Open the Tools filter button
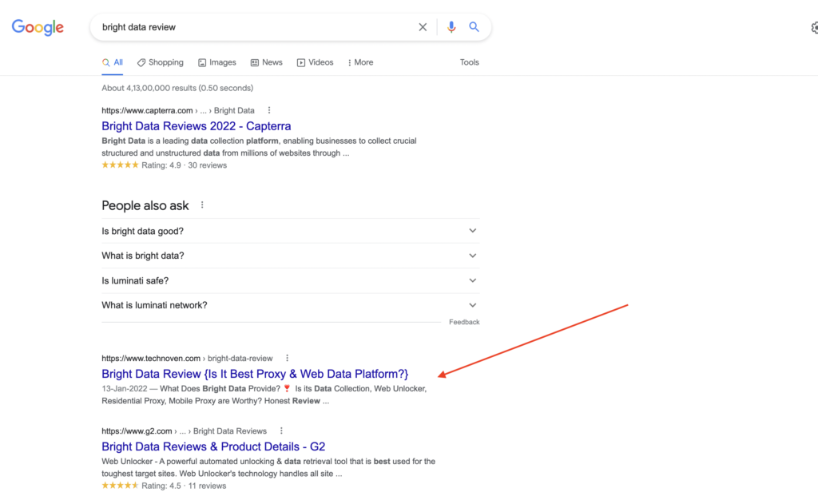Viewport: 818px width, 504px height. point(470,62)
